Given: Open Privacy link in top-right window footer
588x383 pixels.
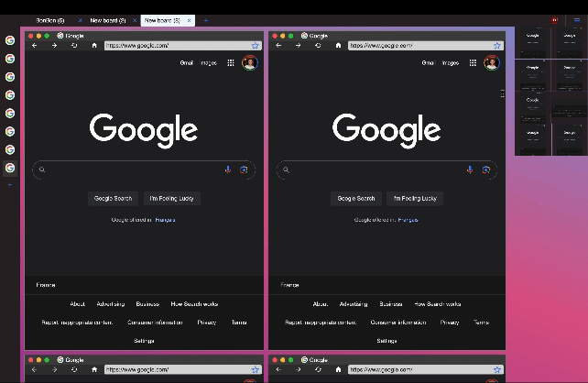Looking at the screenshot, I should 450,323.
